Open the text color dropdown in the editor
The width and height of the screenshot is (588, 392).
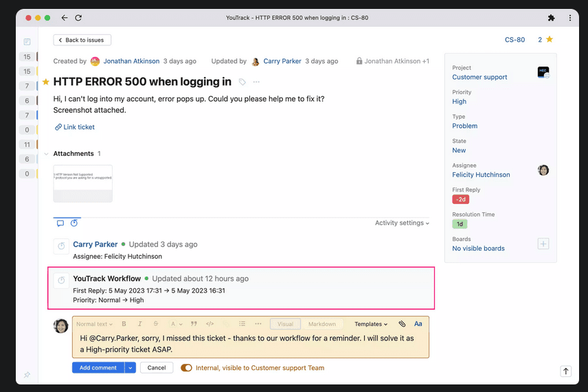[177, 324]
